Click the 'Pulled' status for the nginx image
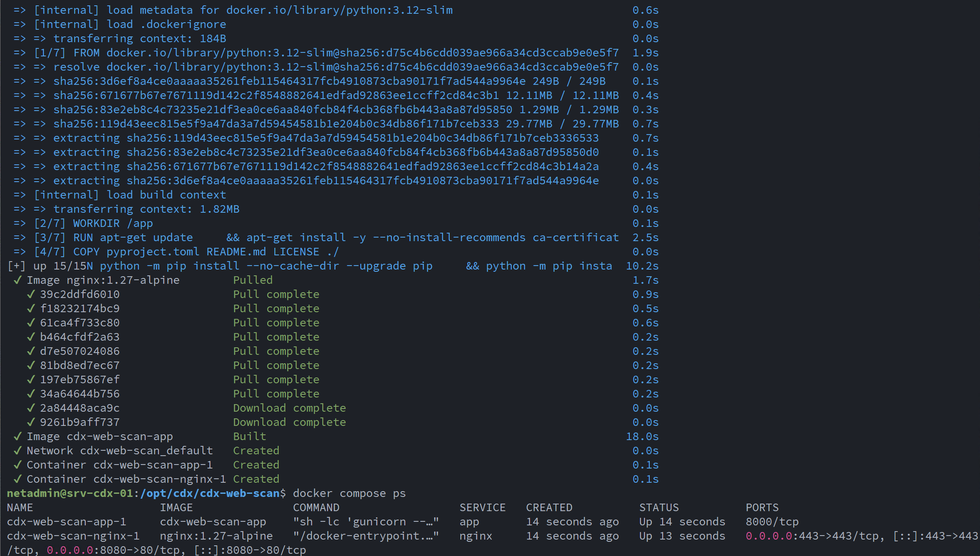The width and height of the screenshot is (980, 556). (253, 280)
